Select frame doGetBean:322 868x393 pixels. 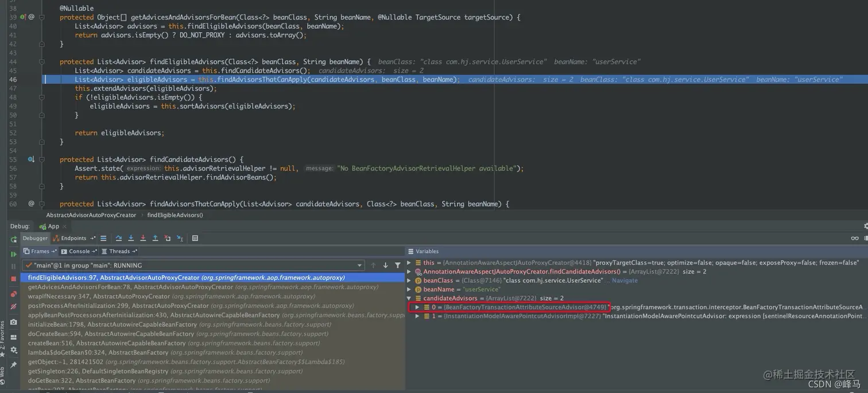coord(212,380)
